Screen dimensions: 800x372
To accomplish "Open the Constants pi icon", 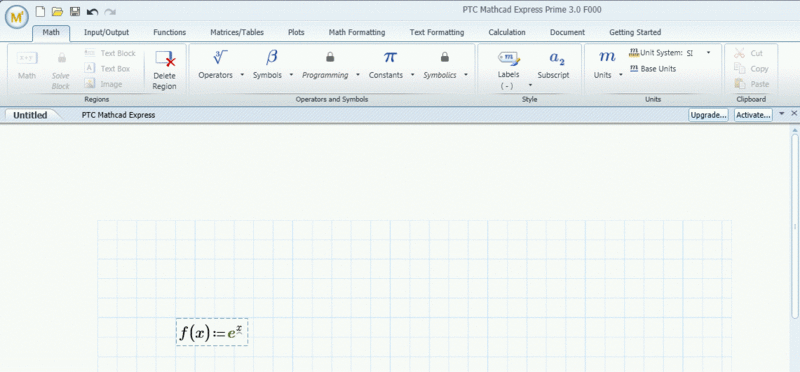I will 390,57.
